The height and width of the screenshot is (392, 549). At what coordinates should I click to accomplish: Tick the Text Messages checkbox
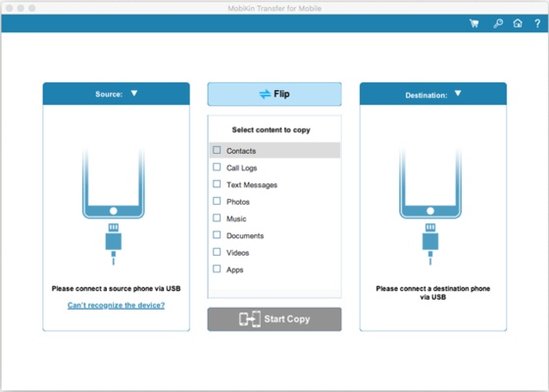click(217, 184)
